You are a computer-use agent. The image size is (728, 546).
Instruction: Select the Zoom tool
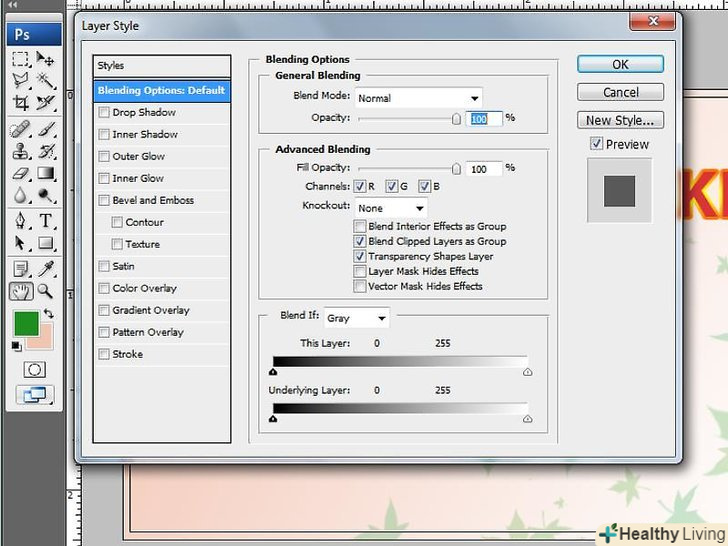[x=46, y=291]
